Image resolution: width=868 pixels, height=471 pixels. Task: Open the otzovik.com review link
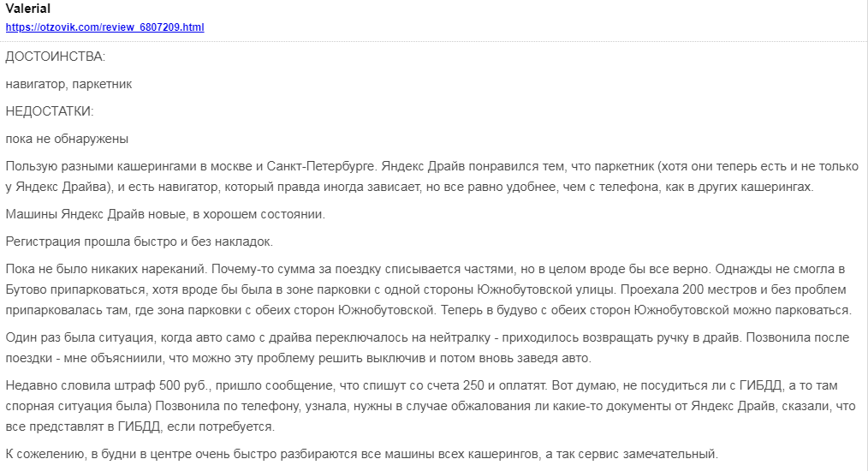click(104, 27)
